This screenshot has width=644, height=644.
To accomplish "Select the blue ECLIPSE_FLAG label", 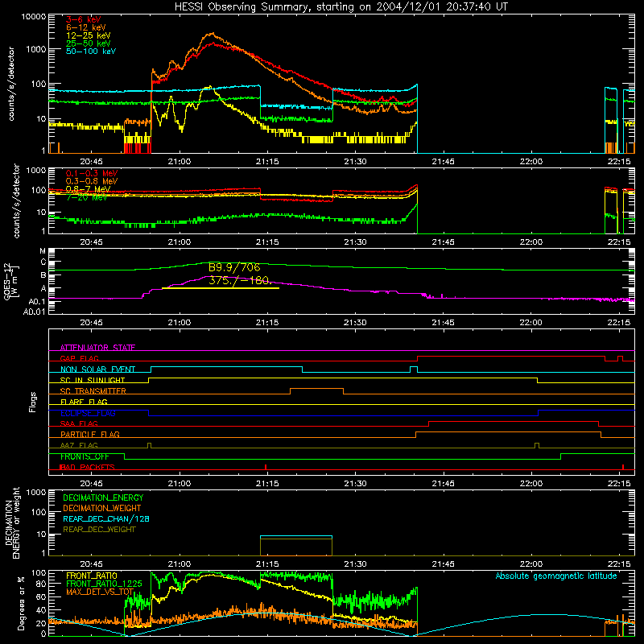I will point(88,413).
